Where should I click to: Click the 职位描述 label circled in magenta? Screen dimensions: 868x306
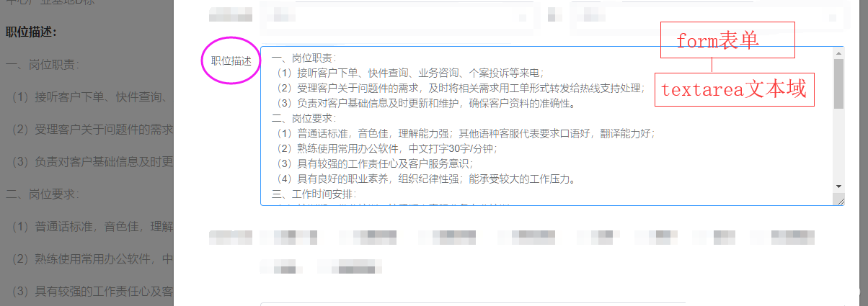pos(231,60)
